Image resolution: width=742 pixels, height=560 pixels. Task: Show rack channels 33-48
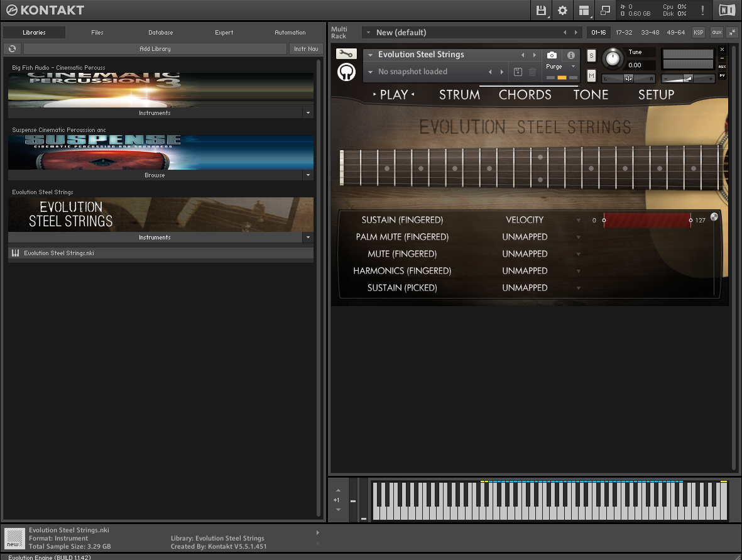650,32
